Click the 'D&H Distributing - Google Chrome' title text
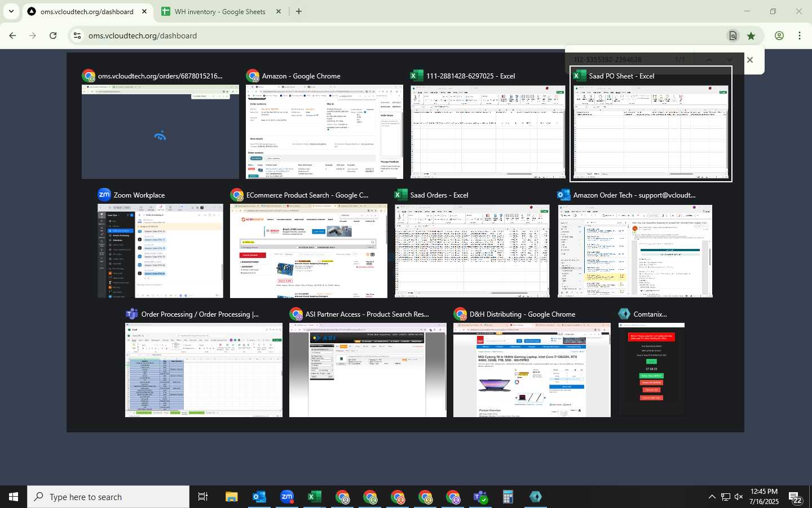The height and width of the screenshot is (508, 812). 522,314
